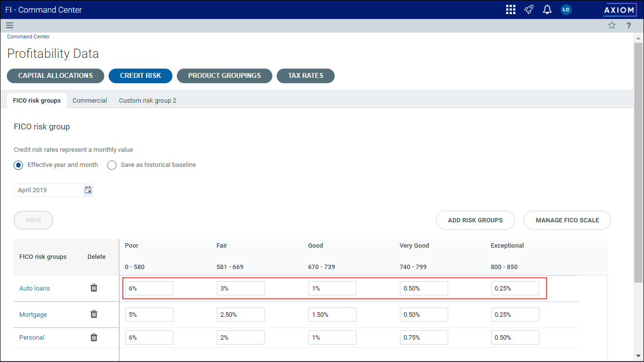Open the notifications bell
Screen dimensions: 644x362
pos(547,10)
